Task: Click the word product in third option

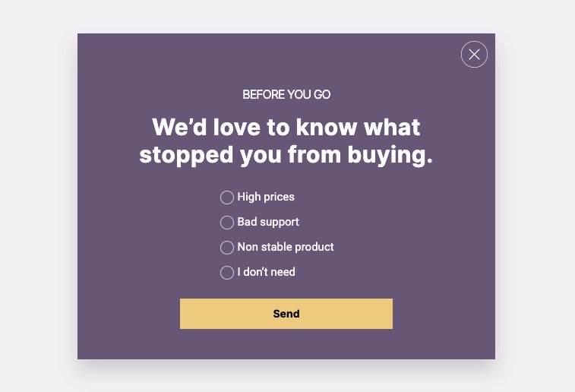Action: click(314, 248)
